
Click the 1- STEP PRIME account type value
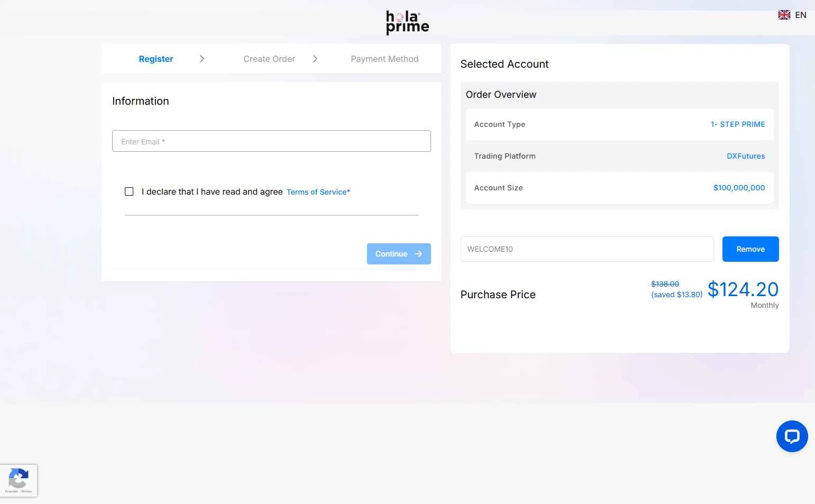pos(738,124)
